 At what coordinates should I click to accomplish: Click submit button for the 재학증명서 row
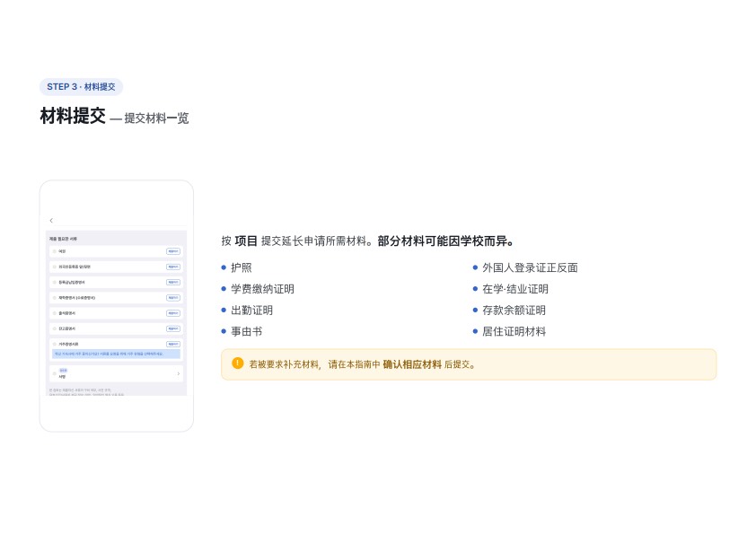click(173, 298)
